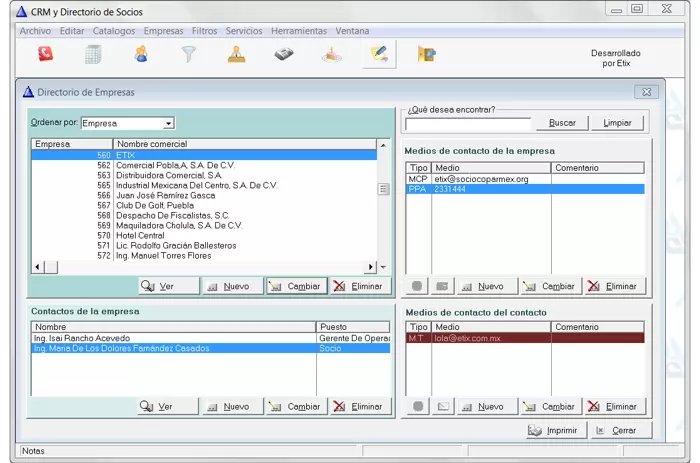
Task: Select the Hotel Central company row
Action: tap(140, 235)
